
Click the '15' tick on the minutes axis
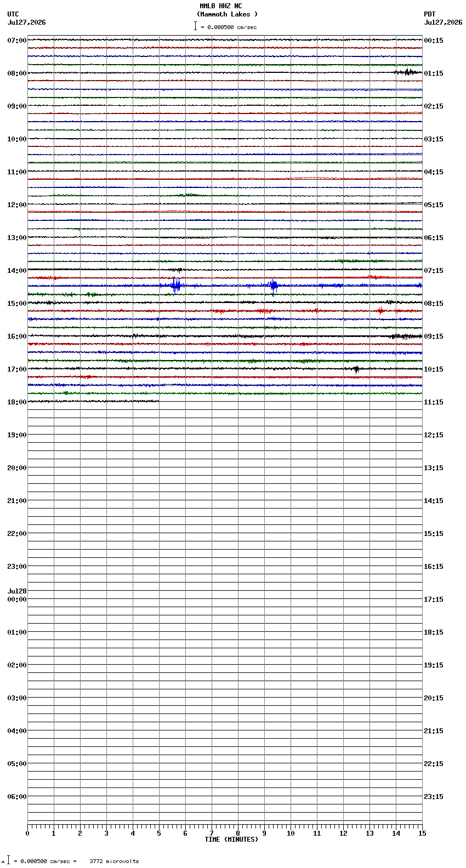(422, 833)
